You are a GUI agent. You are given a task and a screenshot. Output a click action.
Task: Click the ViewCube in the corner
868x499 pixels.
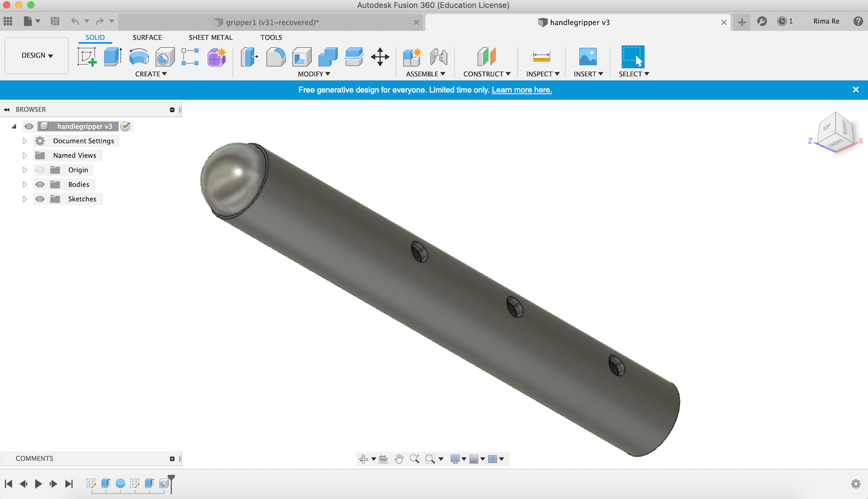click(x=837, y=131)
